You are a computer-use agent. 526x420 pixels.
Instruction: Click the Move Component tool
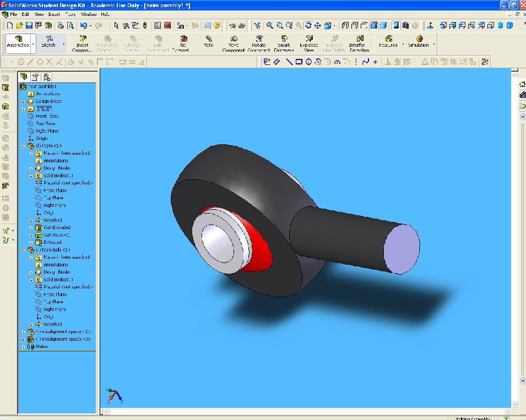pos(234,43)
